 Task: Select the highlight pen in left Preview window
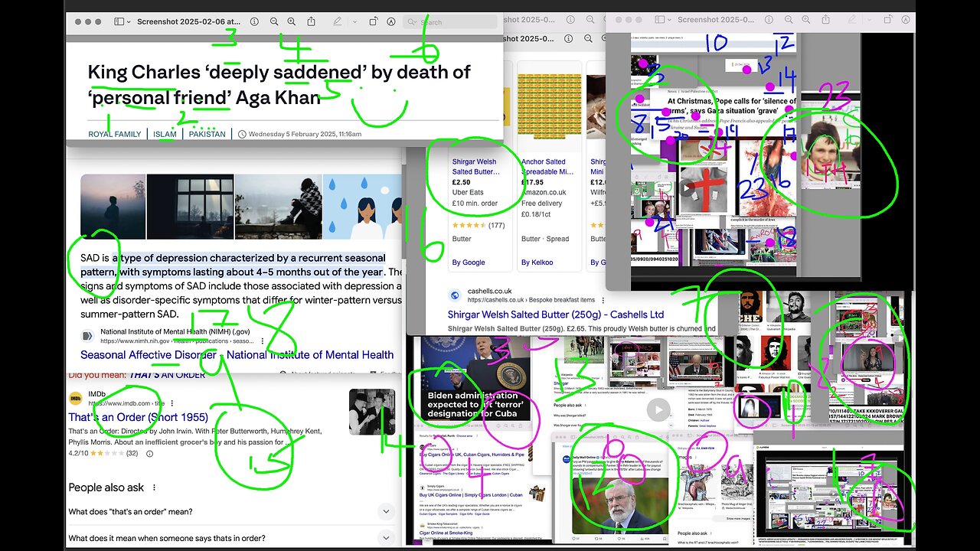click(x=338, y=22)
